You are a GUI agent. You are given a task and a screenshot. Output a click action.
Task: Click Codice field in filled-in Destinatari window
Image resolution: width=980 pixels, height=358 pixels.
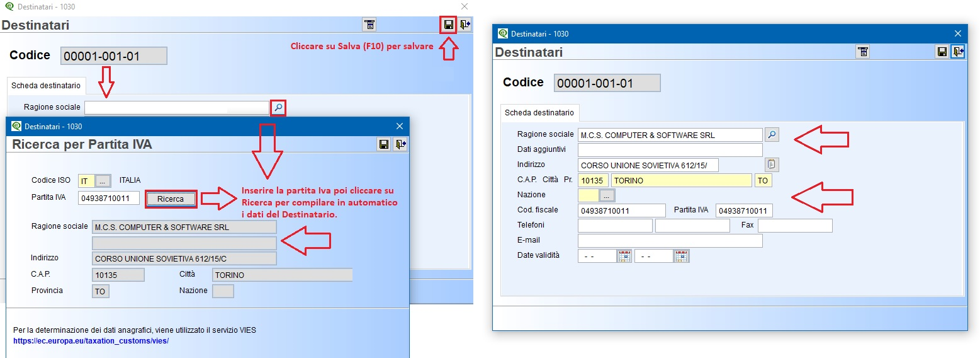607,83
